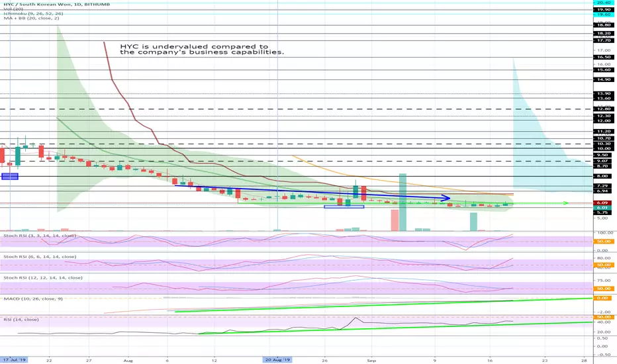Screen dimensions: 617x364
Task: Click the 5.75 price level label
Action: click(x=604, y=212)
